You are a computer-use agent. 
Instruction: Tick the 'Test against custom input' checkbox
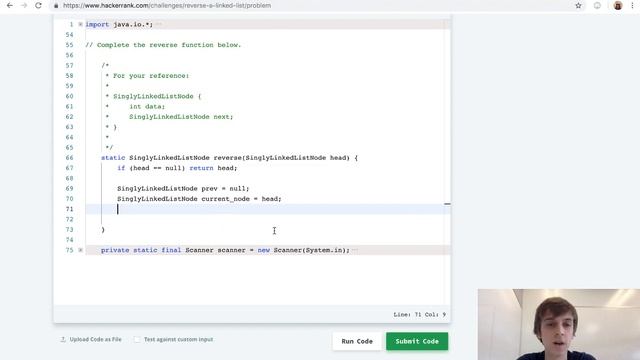[x=137, y=340]
